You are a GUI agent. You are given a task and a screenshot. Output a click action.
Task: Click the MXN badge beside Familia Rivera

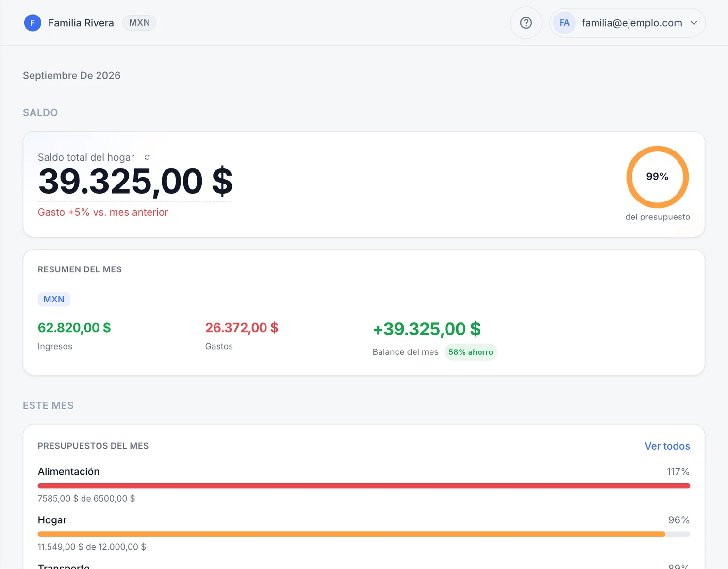[x=139, y=23]
